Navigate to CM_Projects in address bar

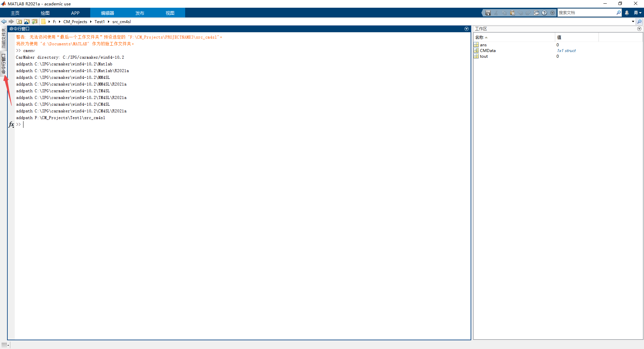point(75,21)
